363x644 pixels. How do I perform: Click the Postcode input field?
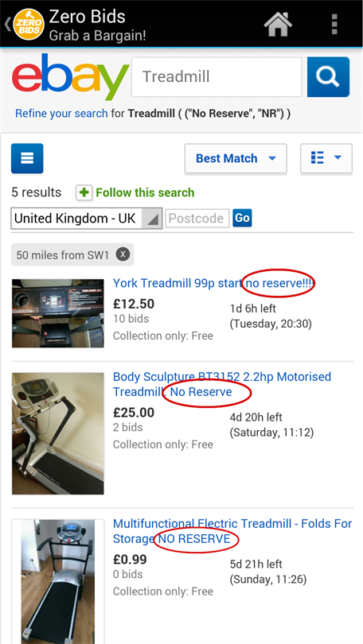tap(197, 218)
